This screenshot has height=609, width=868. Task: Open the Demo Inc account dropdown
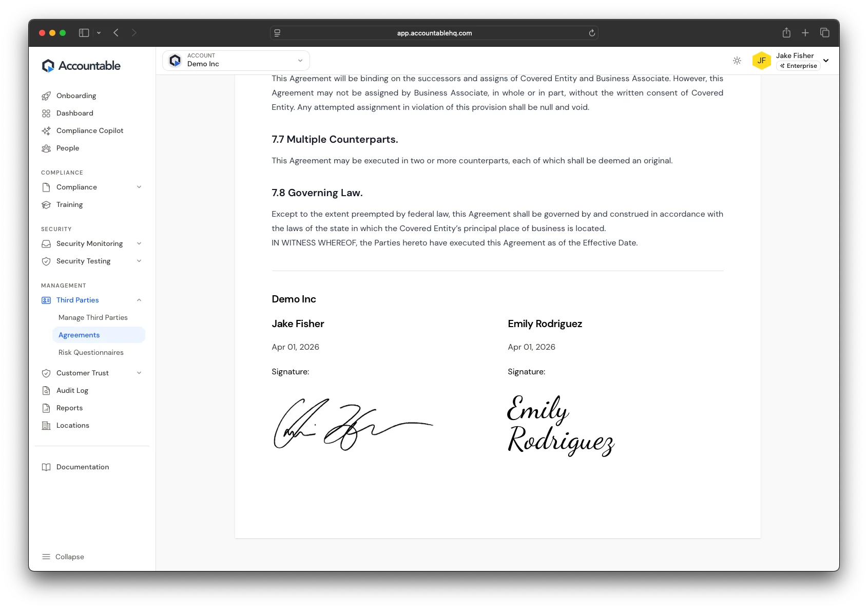236,61
